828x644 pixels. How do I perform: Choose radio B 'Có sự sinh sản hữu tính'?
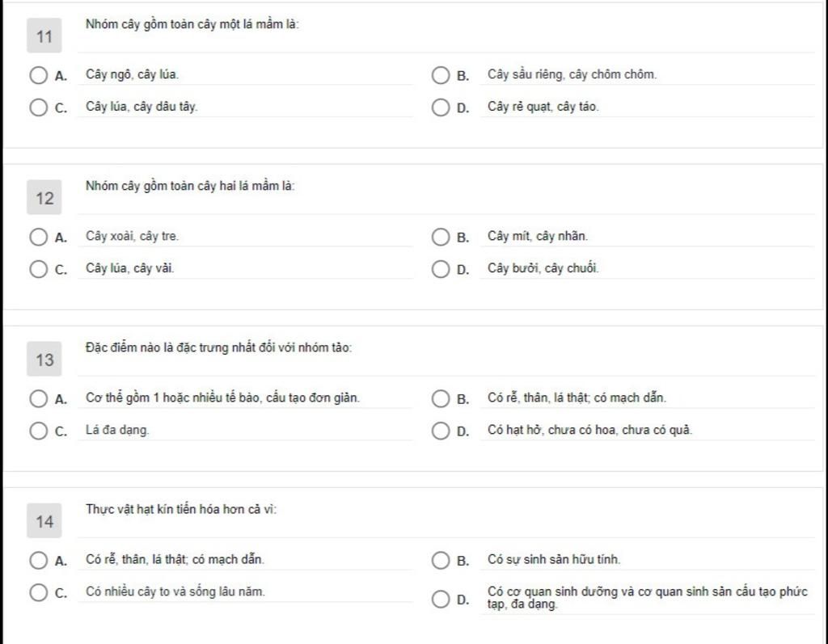[440, 560]
